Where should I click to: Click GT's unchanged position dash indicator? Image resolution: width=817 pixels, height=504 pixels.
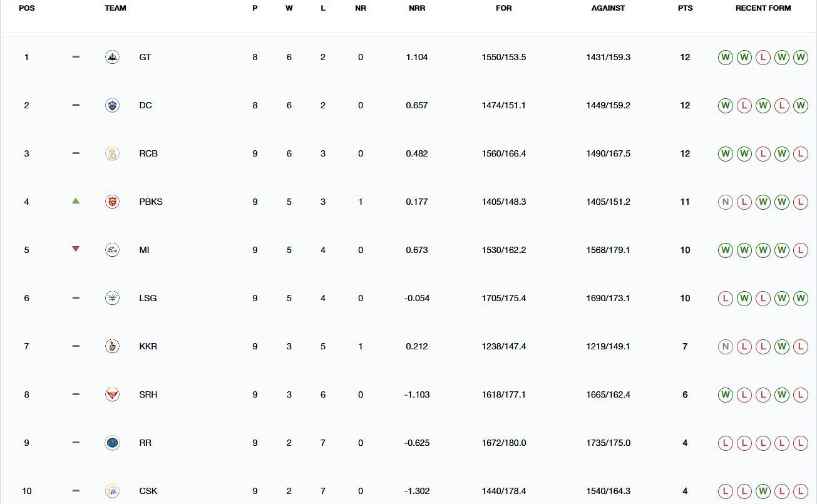point(76,57)
